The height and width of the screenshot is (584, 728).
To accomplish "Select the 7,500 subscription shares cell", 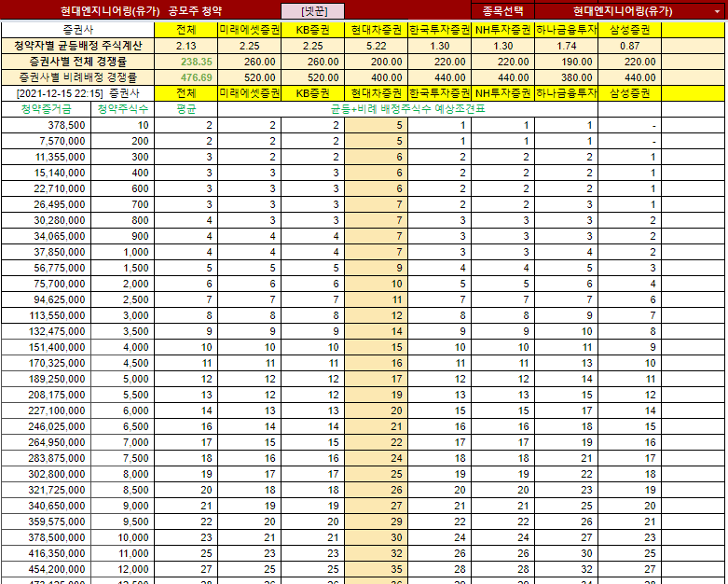I will tap(122, 459).
